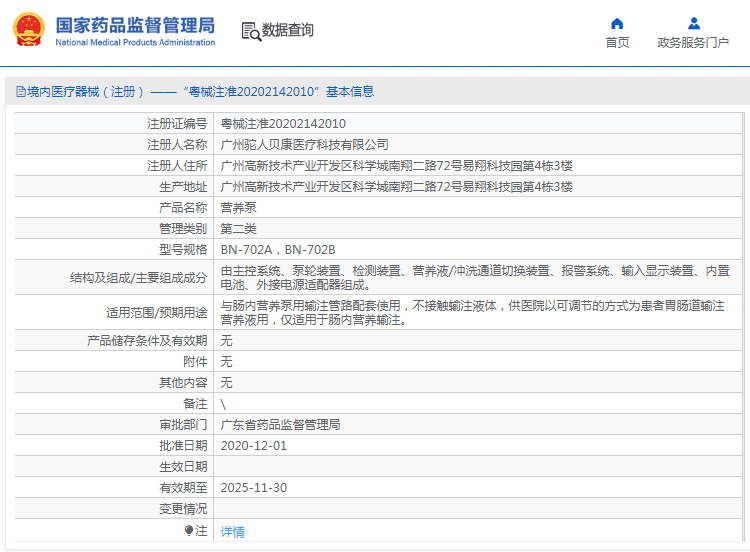Open the 详情 details link
This screenshot has height=552, width=750.
coord(232,531)
